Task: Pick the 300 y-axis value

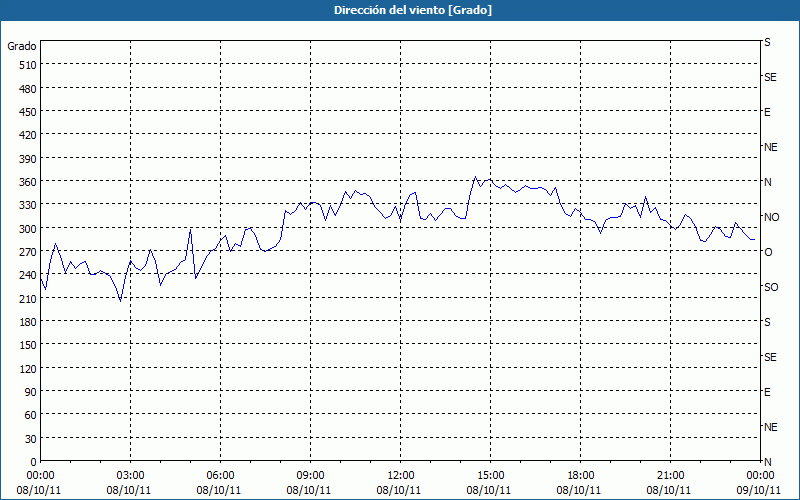Action: 28,229
